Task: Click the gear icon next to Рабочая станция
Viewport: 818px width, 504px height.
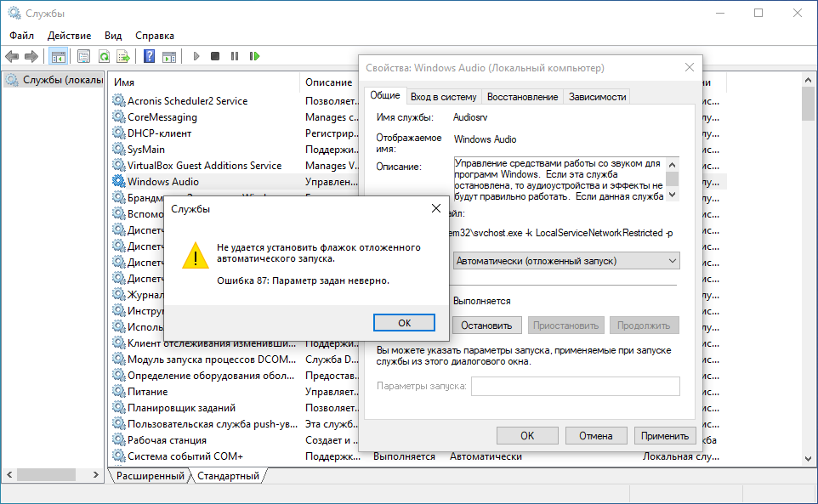Action: tap(119, 439)
